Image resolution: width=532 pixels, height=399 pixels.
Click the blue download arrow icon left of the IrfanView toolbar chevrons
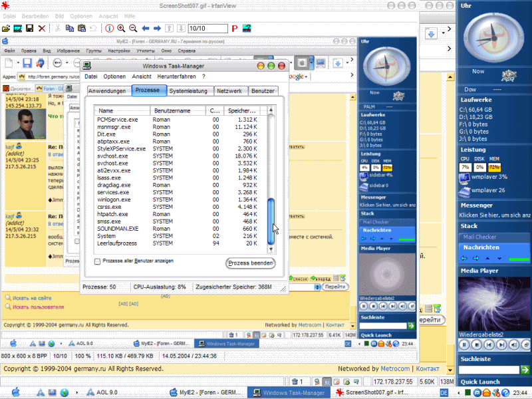pyautogui.click(x=431, y=34)
